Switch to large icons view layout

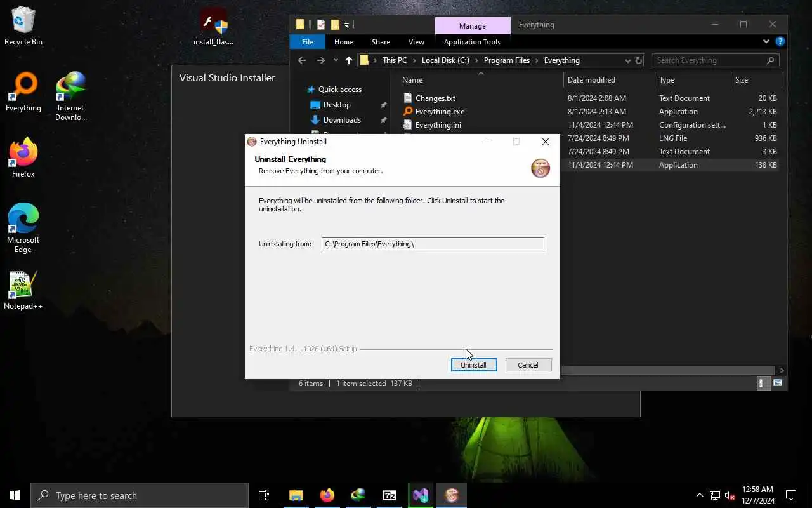tap(778, 384)
